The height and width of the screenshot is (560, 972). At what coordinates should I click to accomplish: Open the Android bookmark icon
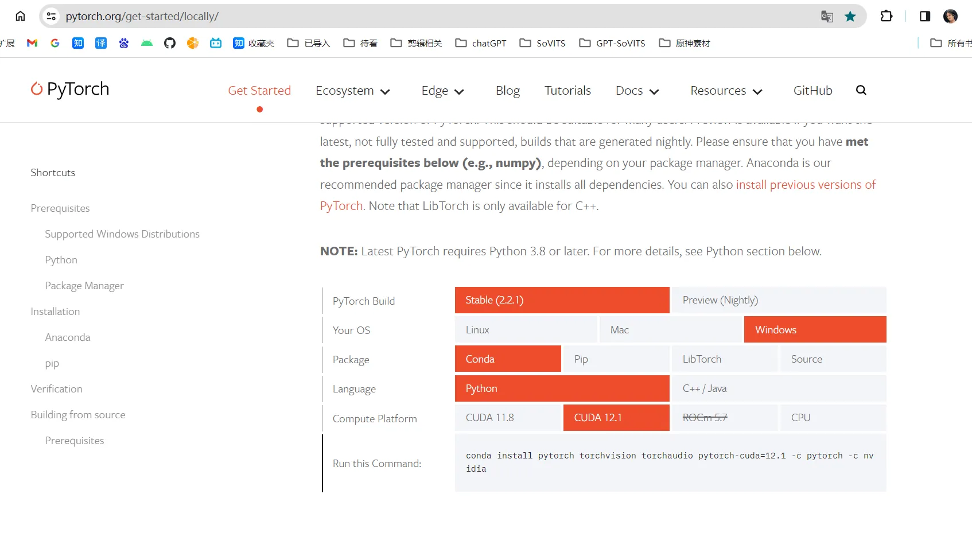coord(147,43)
